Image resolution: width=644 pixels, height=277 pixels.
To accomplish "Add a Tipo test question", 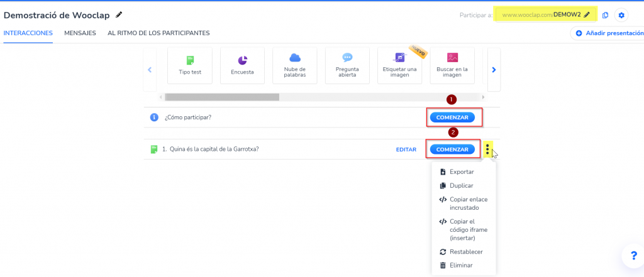I will pos(190,66).
